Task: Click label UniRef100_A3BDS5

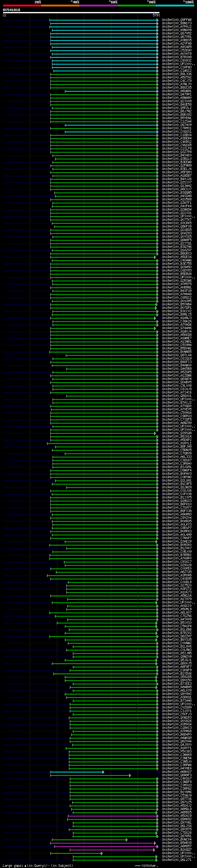Action: [x=177, y=40]
